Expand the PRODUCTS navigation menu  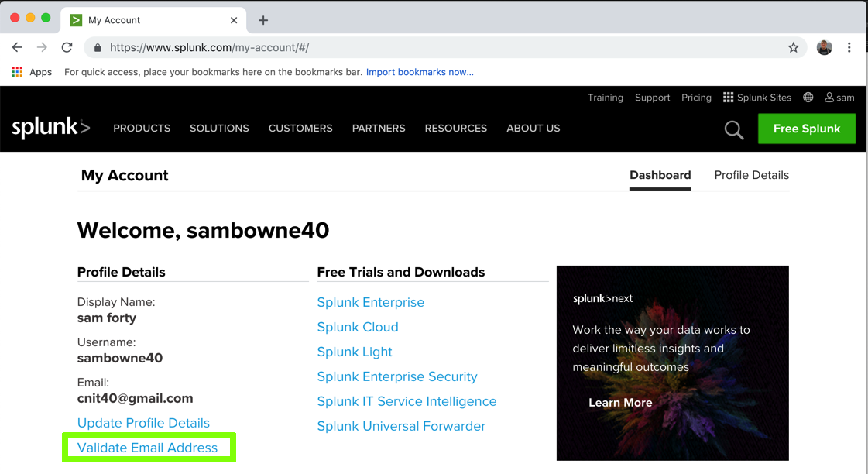(142, 129)
